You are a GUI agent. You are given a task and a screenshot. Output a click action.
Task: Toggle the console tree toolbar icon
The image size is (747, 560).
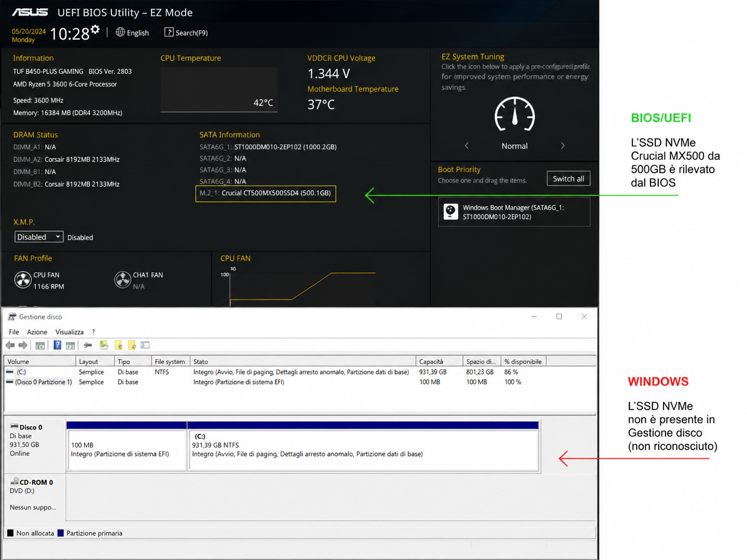coord(40,345)
